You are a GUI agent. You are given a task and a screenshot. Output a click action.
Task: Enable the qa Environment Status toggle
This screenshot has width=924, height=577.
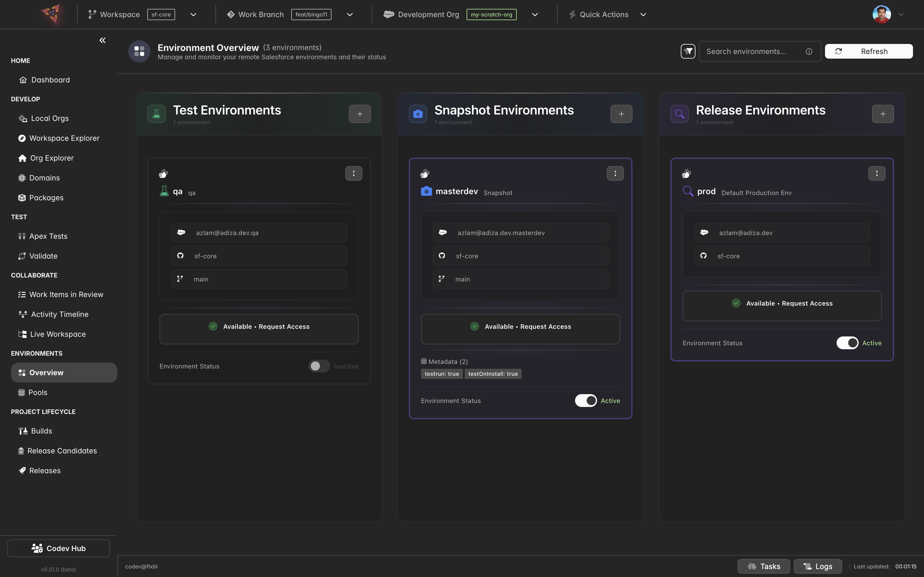[x=319, y=366]
